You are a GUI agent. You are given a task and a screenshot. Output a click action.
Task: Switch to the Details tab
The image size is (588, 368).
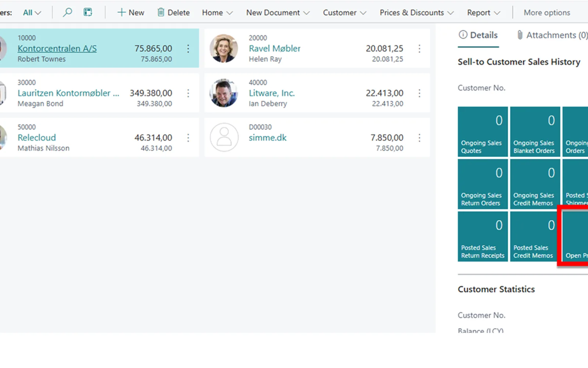pos(478,35)
